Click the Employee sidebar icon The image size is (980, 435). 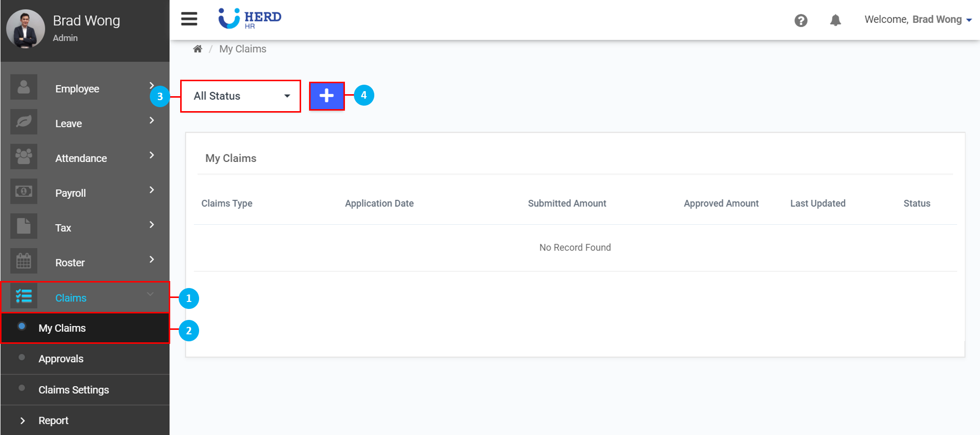(x=24, y=88)
